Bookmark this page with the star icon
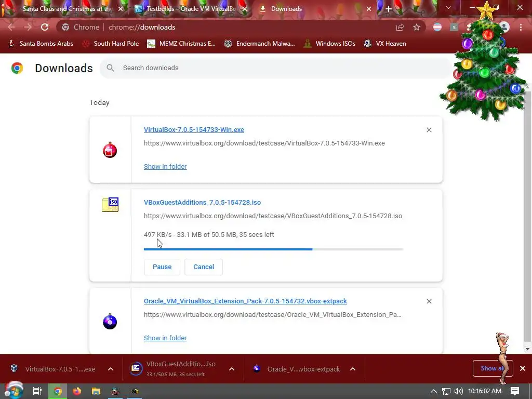 click(417, 27)
